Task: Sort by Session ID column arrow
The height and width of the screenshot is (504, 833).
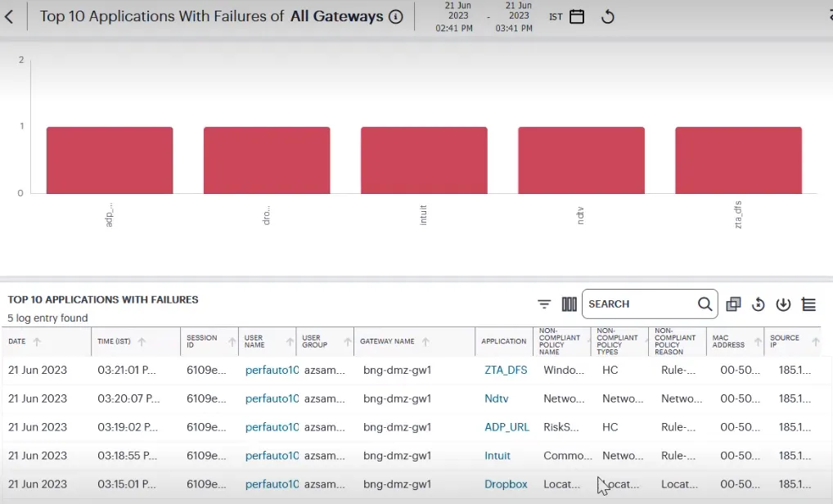Action: pyautogui.click(x=232, y=341)
